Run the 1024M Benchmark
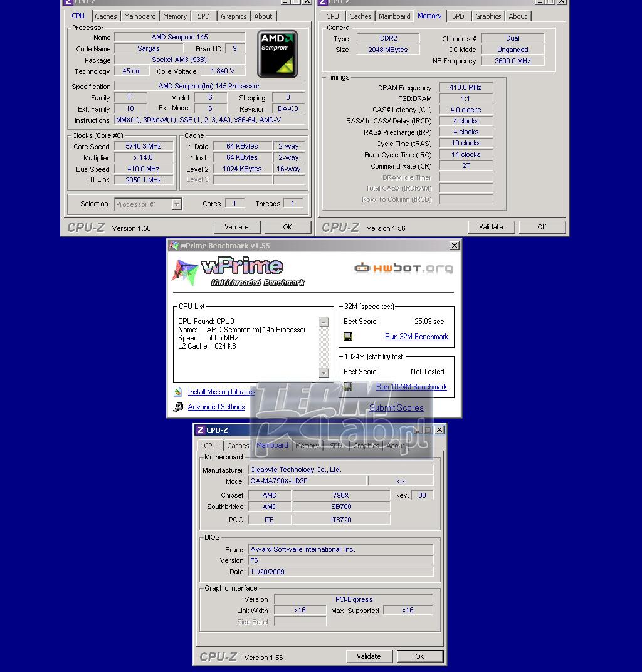This screenshot has height=672, width=642. 411,387
